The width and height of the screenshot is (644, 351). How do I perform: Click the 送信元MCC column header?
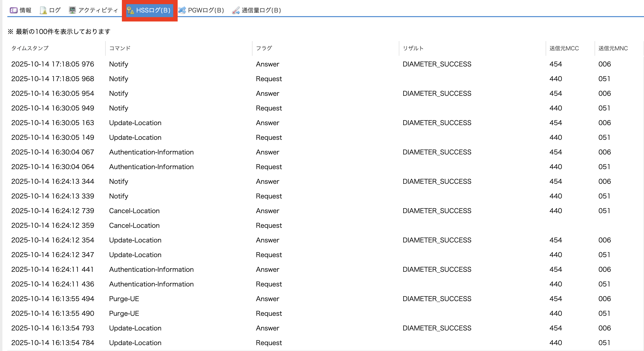pos(564,48)
